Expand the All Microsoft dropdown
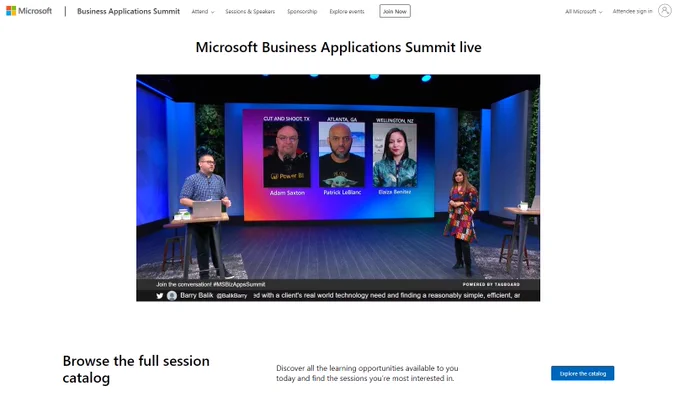680x407 pixels. click(x=584, y=12)
